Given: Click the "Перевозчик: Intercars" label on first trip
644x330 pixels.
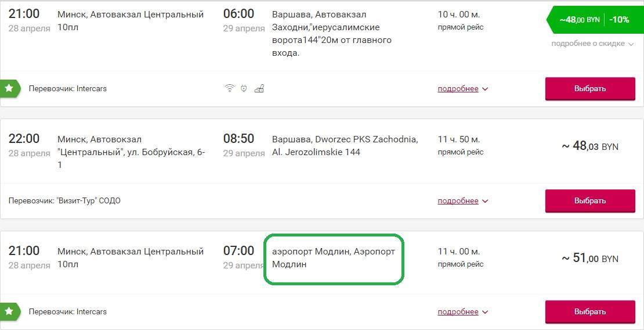Looking at the screenshot, I should click(68, 88).
